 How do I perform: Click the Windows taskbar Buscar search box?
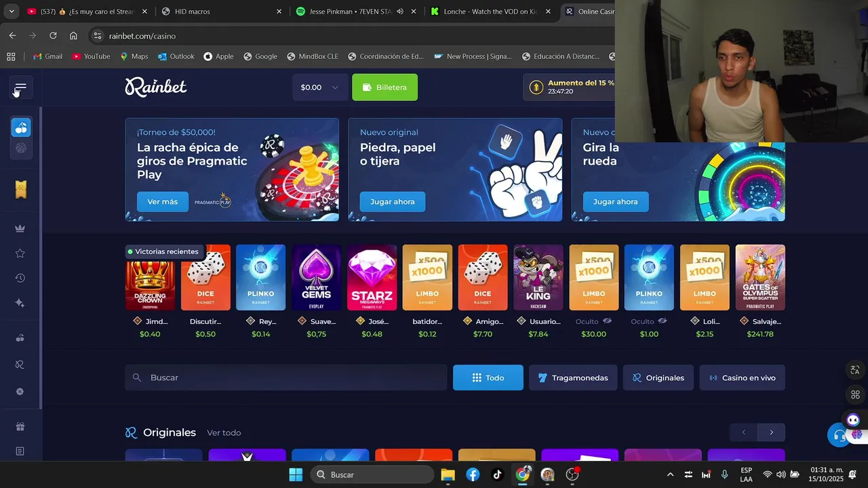pos(372,474)
